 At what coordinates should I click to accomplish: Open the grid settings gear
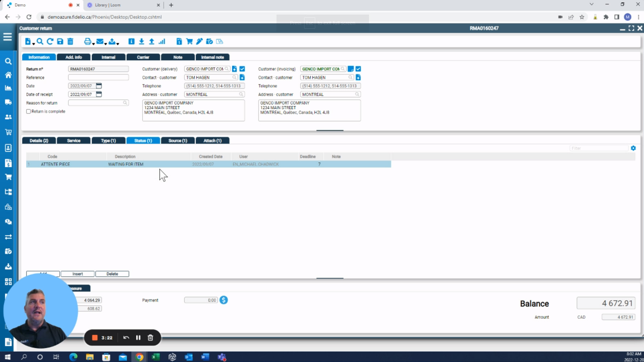pos(633,148)
